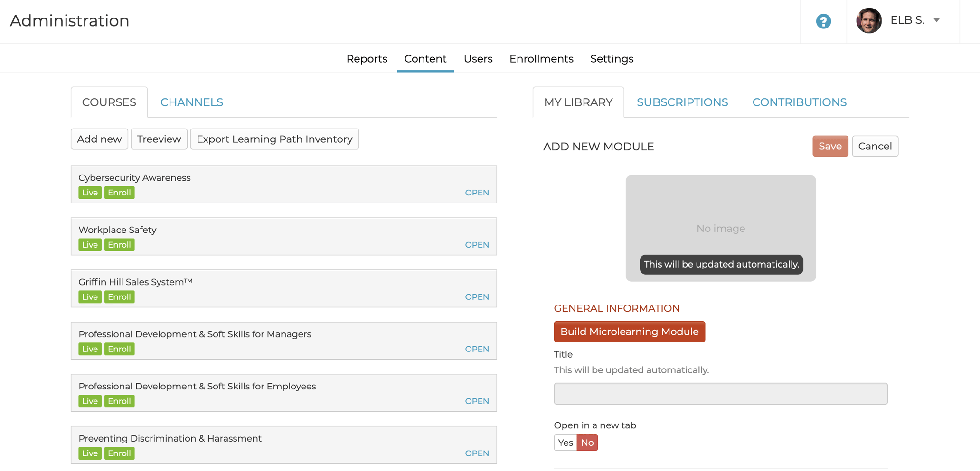Click Build Microlearning Module
This screenshot has width=980, height=471.
click(629, 331)
